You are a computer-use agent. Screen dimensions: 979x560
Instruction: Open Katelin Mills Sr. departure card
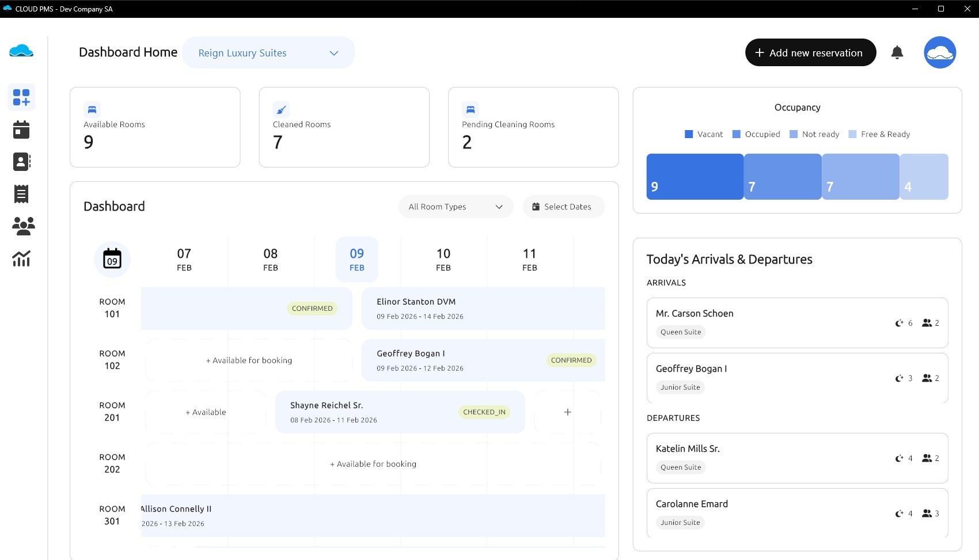point(798,458)
